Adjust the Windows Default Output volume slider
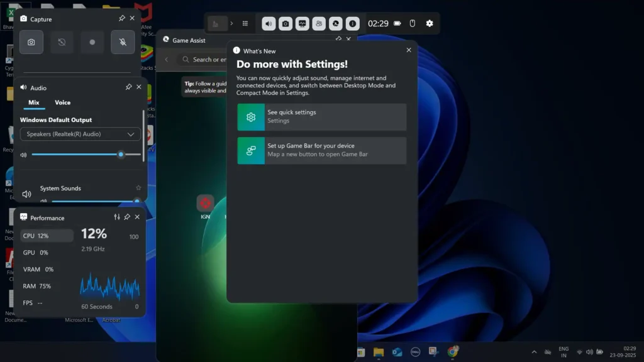 coord(86,155)
